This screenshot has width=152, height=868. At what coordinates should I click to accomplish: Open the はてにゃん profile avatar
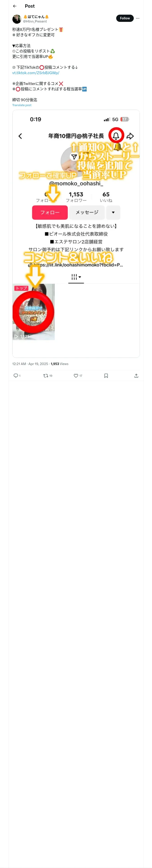(x=17, y=19)
